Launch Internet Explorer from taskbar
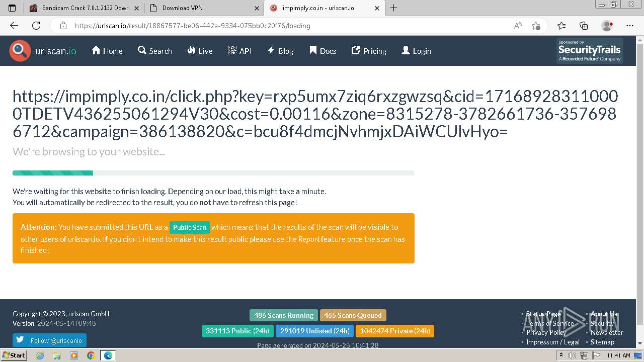 click(x=40, y=355)
